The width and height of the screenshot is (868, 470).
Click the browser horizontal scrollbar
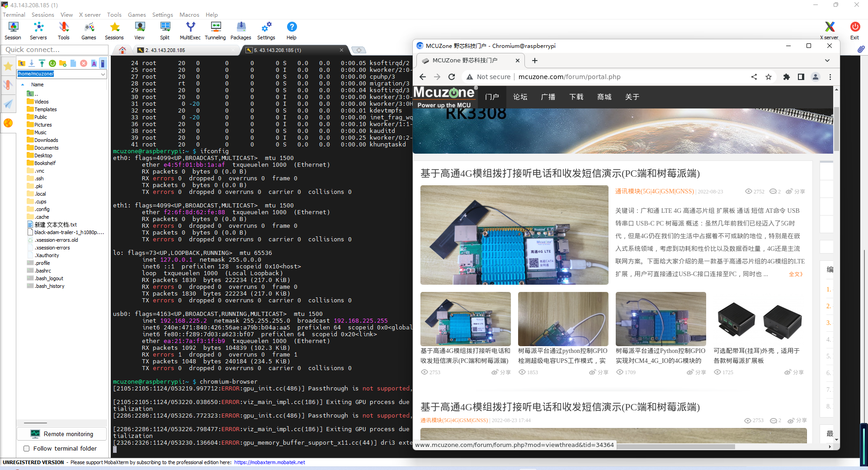click(676, 446)
